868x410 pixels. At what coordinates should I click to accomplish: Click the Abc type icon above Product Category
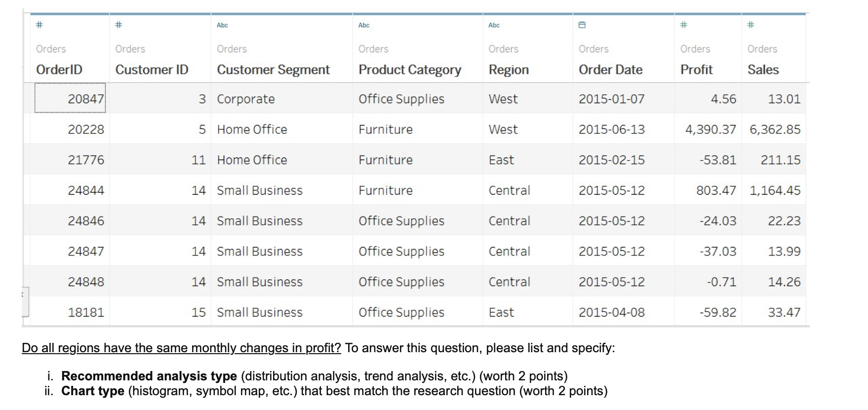(x=364, y=25)
